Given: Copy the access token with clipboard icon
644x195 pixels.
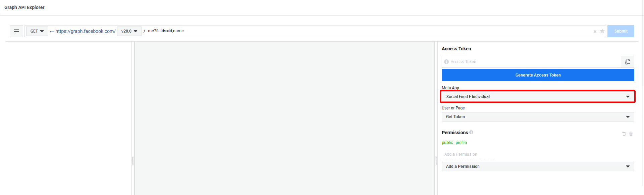Looking at the screenshot, I should [x=628, y=62].
